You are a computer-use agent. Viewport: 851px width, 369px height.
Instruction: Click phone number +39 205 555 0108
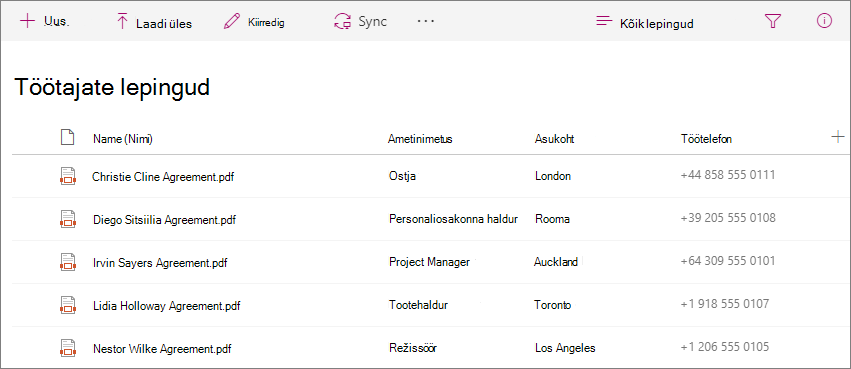click(x=728, y=218)
